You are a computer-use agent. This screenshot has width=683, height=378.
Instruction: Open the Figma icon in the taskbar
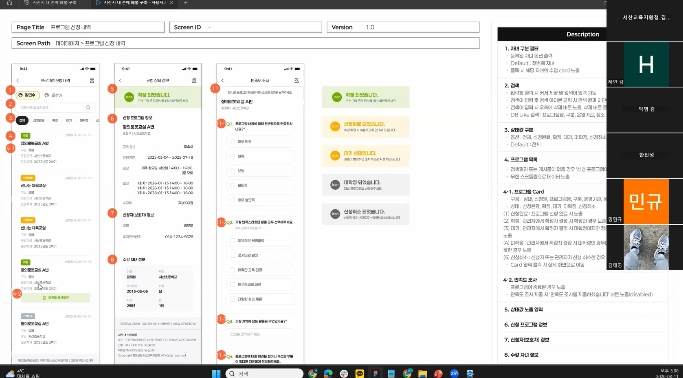point(375,373)
